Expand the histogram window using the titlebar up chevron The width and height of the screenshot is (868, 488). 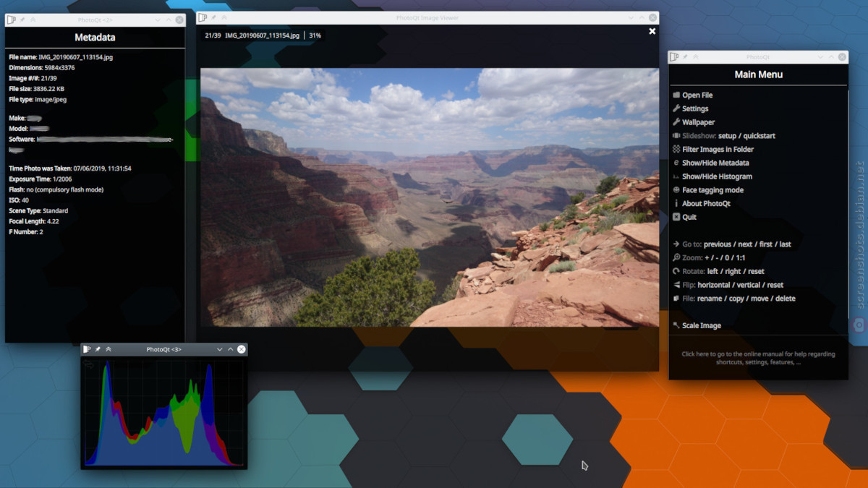[231, 349]
